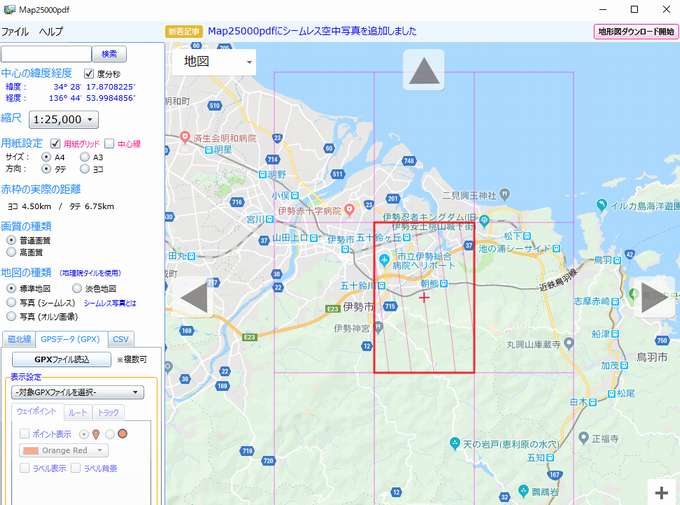The height and width of the screenshot is (505, 680).
Task: Click the 宮川 station icon
Action: click(269, 220)
